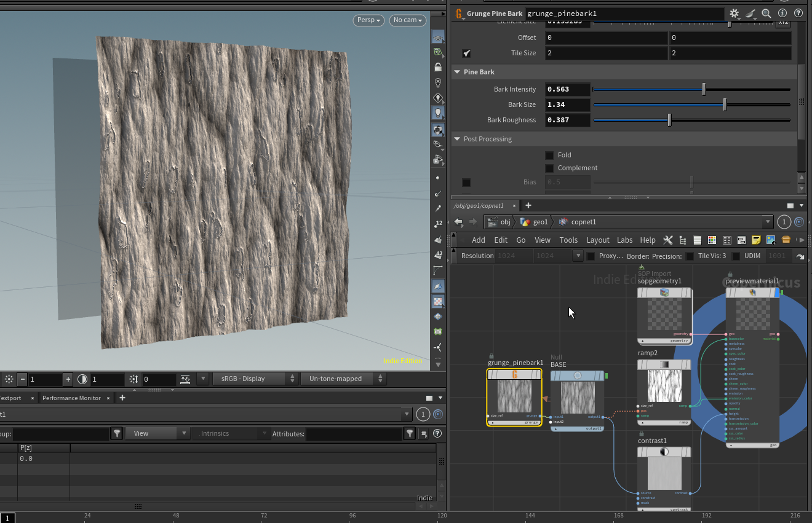Click the add background image icon
This screenshot has height=523, width=812.
[771, 240]
